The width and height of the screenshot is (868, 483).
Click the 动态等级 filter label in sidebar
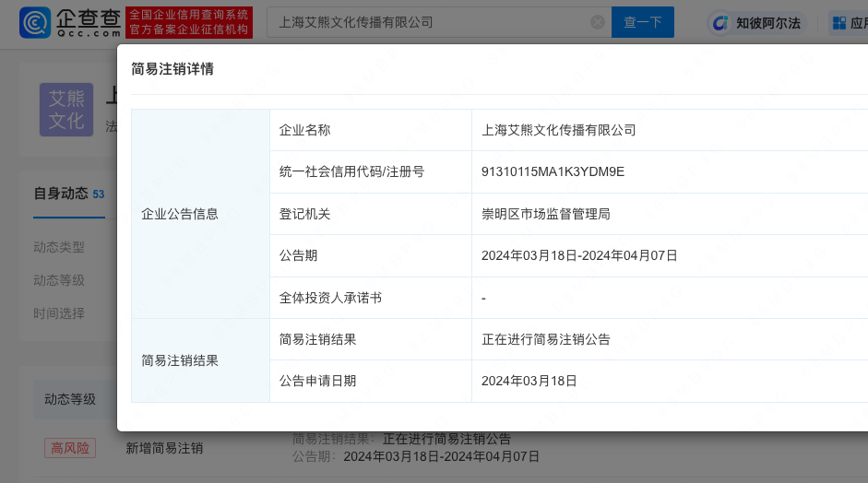pos(59,280)
